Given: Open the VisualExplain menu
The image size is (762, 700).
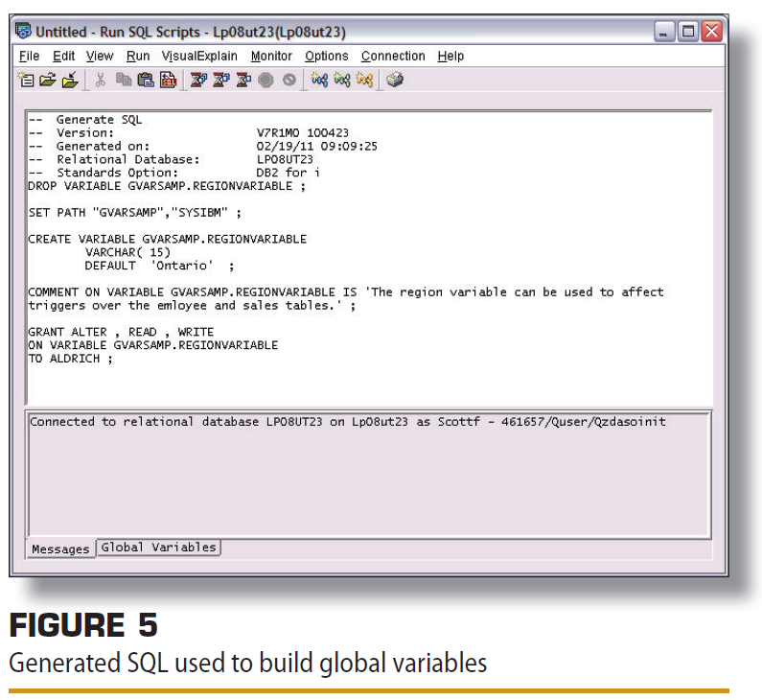Looking at the screenshot, I should tap(199, 57).
